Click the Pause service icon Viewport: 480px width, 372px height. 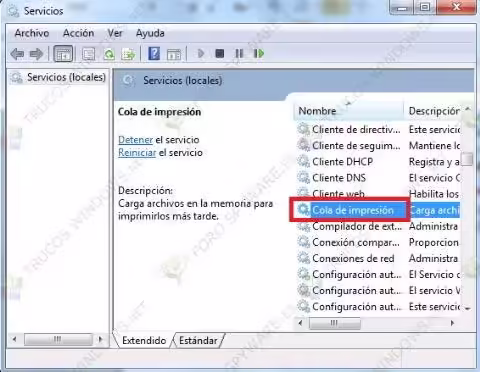point(239,53)
